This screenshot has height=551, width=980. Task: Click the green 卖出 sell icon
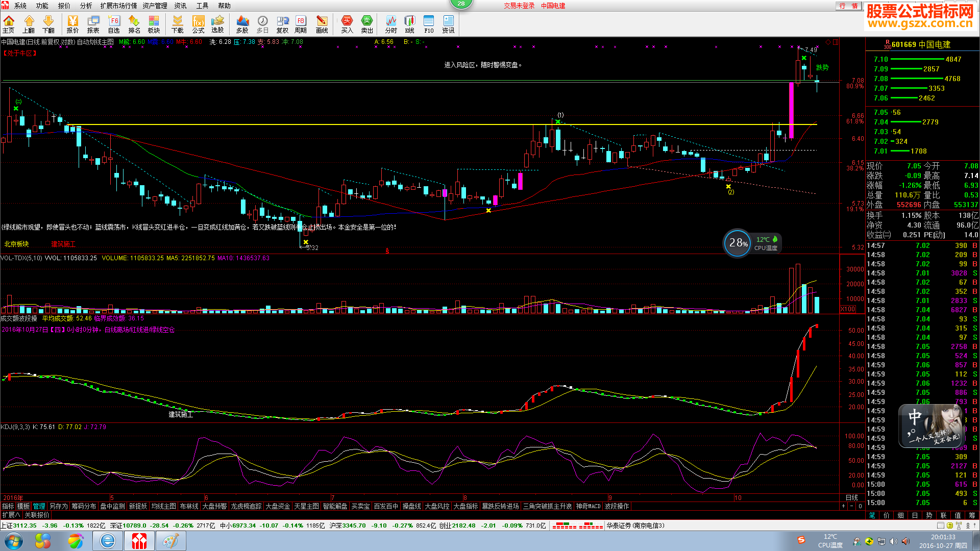tap(367, 24)
